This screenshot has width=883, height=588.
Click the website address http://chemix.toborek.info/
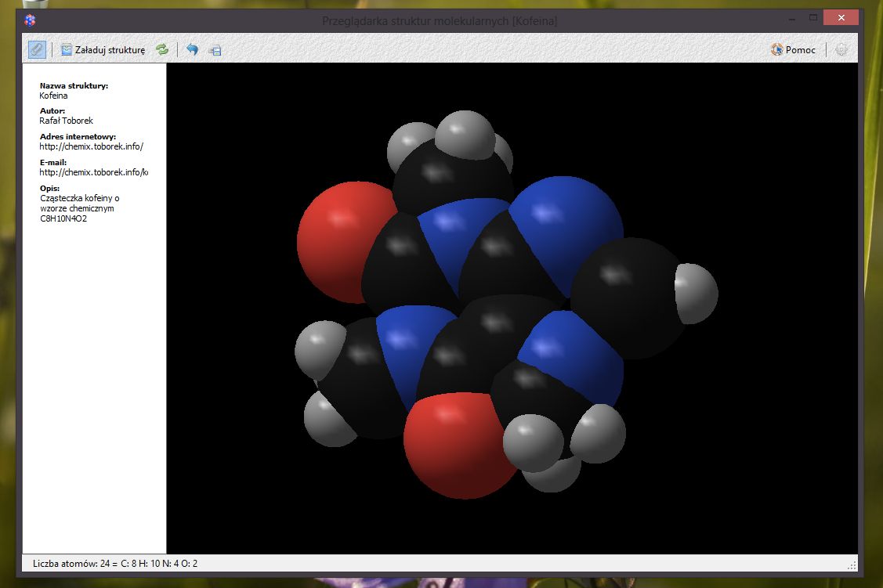[x=91, y=146]
